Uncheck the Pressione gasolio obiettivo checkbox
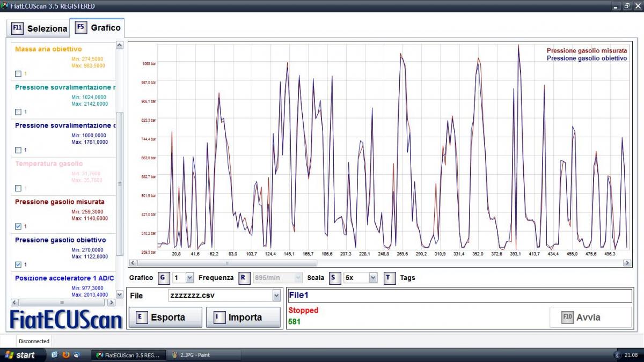This screenshot has width=644, height=362. click(18, 264)
